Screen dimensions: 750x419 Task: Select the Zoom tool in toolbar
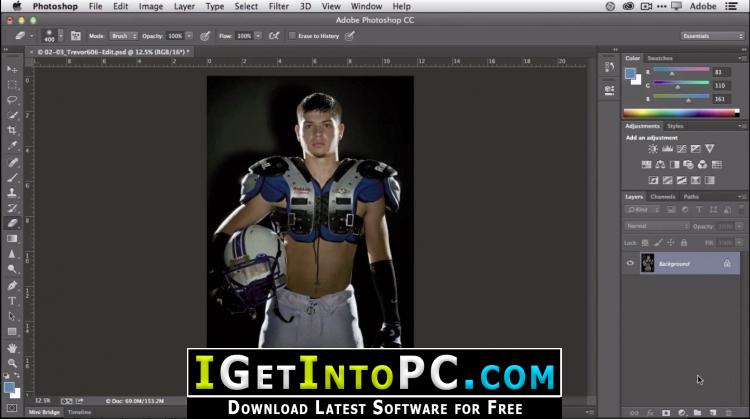pos(12,363)
